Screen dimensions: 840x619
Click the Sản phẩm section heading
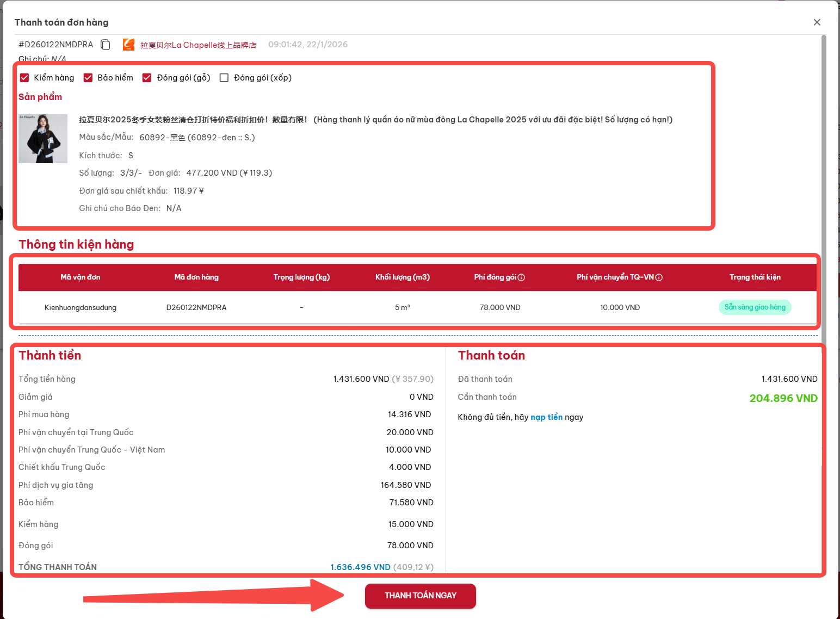[40, 97]
